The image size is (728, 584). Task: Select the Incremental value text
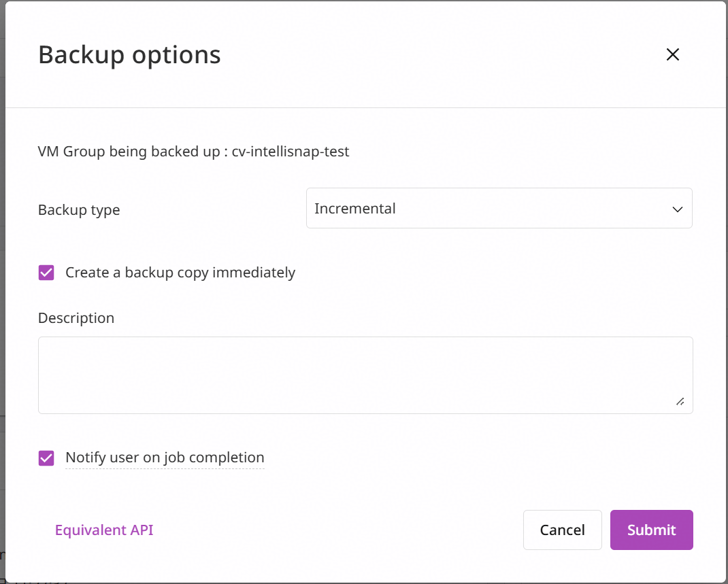coord(354,209)
